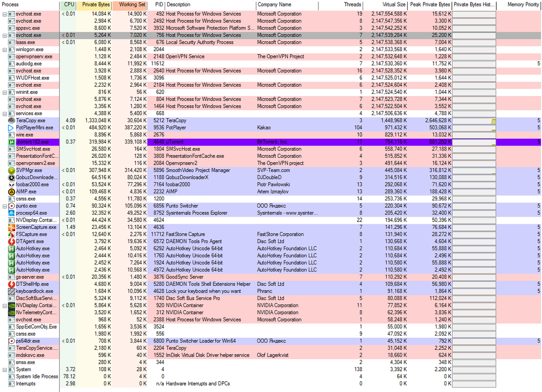Viewport: 542px width, 392px height.
Task: Click the AIMP.exe orange icon
Action: [11, 192]
